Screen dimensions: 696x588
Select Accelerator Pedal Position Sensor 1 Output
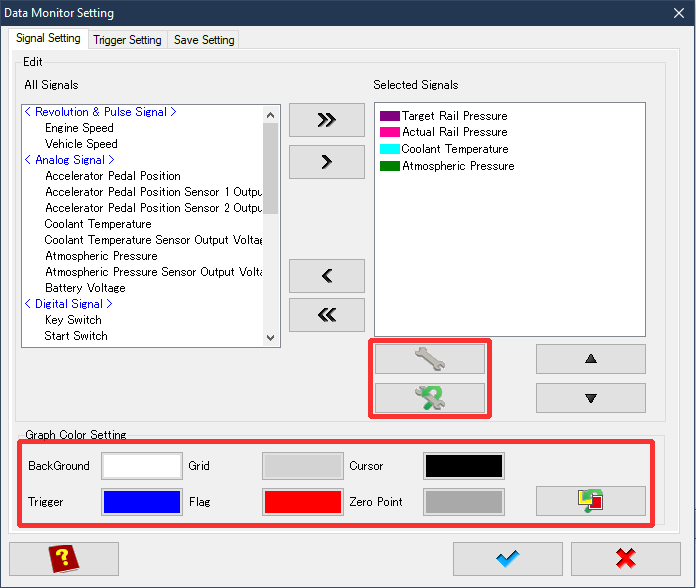pyautogui.click(x=153, y=192)
